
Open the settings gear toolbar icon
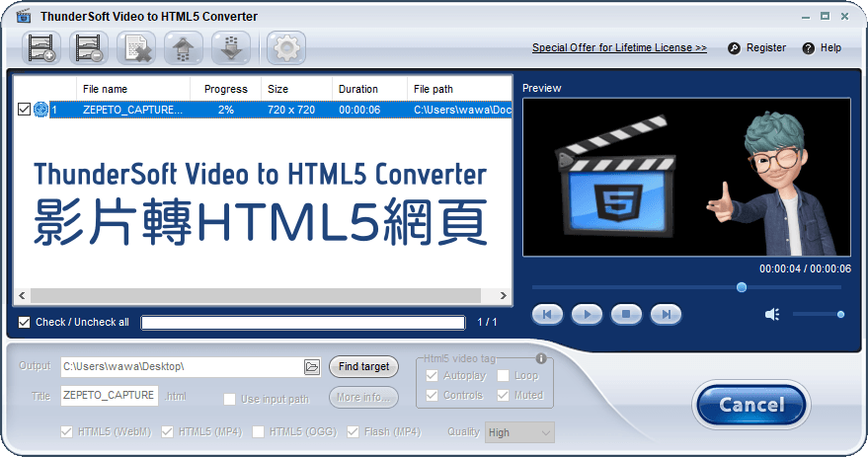pyautogui.click(x=286, y=48)
